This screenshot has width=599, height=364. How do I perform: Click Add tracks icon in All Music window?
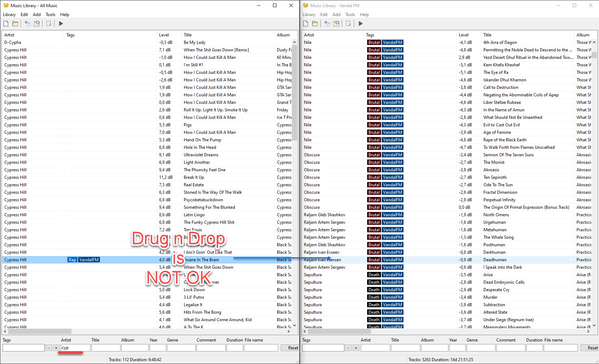[x=27, y=24]
